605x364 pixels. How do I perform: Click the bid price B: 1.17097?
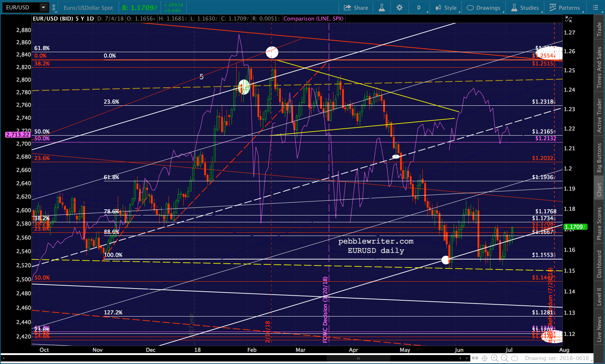pos(140,8)
